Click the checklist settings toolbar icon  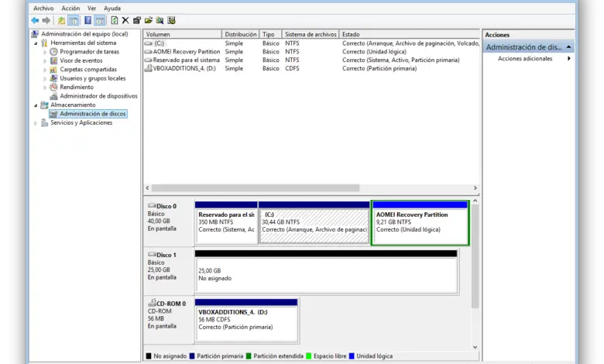click(171, 20)
